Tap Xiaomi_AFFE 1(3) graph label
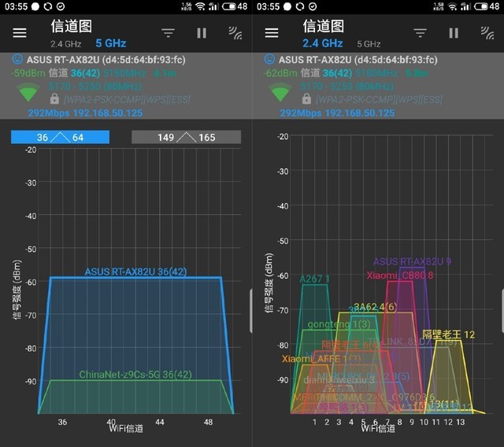Viewport: 504px width, 447px height. 321,359
